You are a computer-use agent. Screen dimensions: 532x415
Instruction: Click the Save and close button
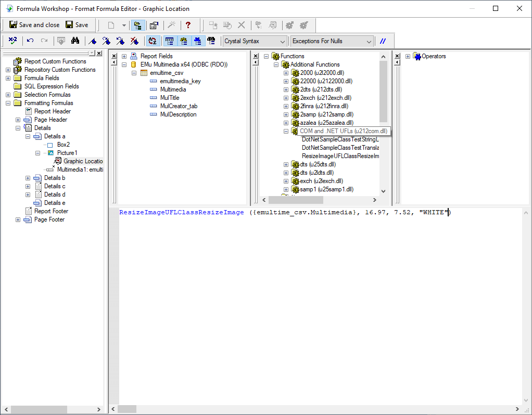(34, 25)
